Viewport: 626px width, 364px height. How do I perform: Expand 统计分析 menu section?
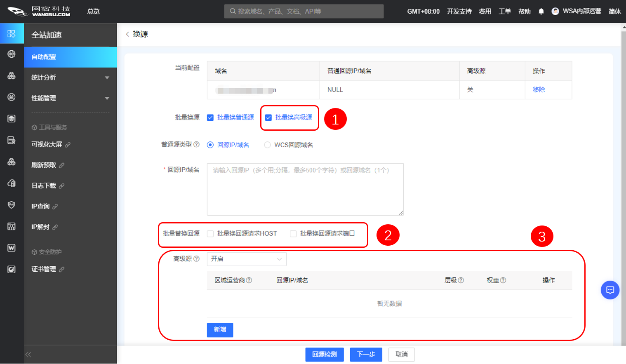pyautogui.click(x=71, y=77)
